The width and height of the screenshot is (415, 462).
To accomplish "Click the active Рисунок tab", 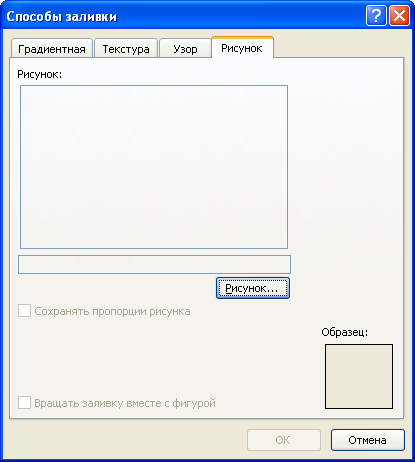I will (242, 47).
